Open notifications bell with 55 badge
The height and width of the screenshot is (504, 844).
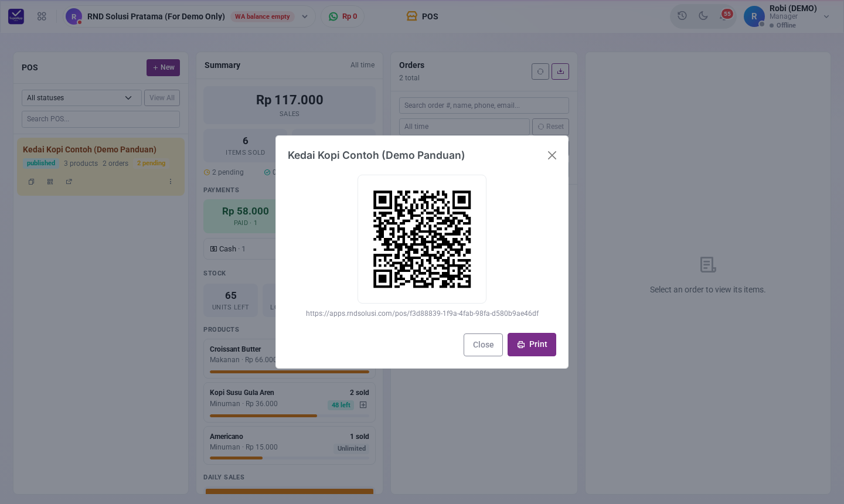pyautogui.click(x=725, y=15)
